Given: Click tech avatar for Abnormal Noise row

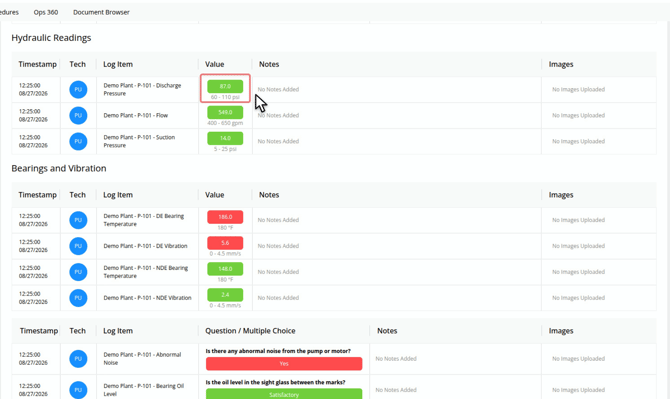Looking at the screenshot, I should 78,359.
